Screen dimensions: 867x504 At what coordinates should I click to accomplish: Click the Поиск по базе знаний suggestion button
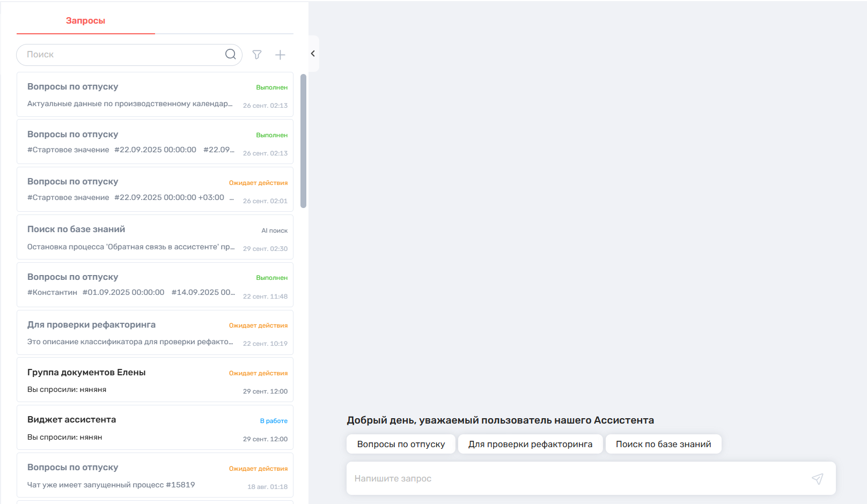tap(663, 444)
